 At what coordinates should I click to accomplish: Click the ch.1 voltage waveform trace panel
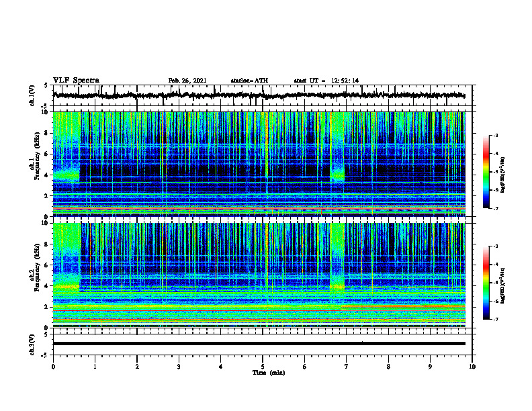[263, 95]
